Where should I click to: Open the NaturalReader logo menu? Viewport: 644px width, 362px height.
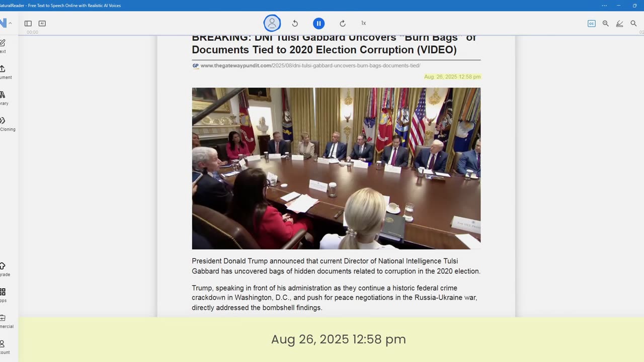coord(5,23)
